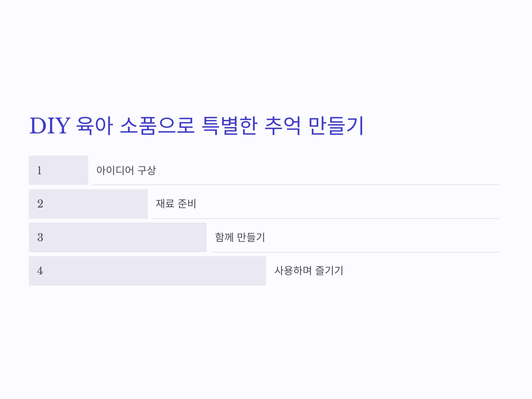Click the 사용하며 즐기기 label
This screenshot has height=399, width=532.
(x=309, y=271)
